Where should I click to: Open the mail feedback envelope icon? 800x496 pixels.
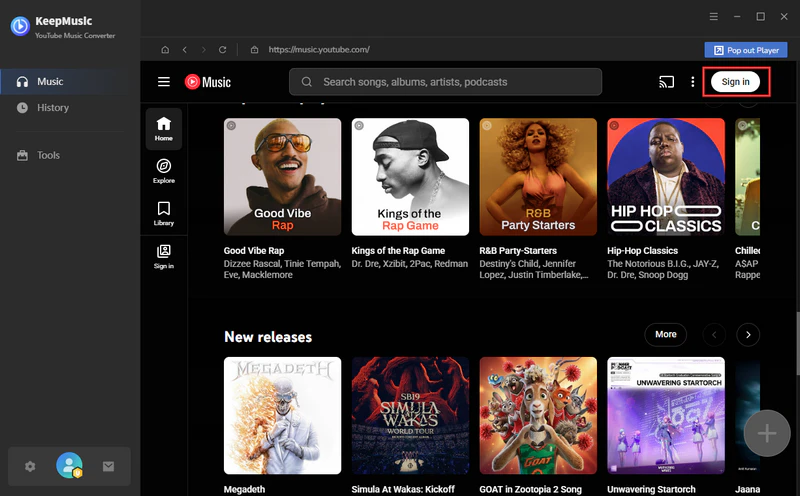(108, 466)
